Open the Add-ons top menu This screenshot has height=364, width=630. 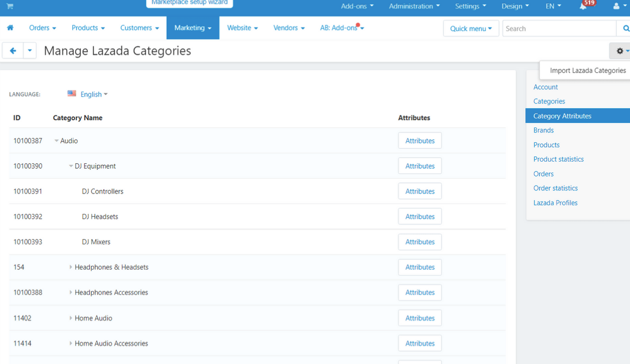coord(357,6)
